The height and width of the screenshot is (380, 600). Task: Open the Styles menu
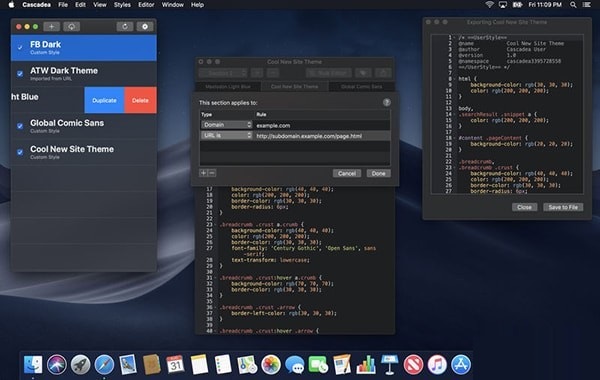[122, 5]
